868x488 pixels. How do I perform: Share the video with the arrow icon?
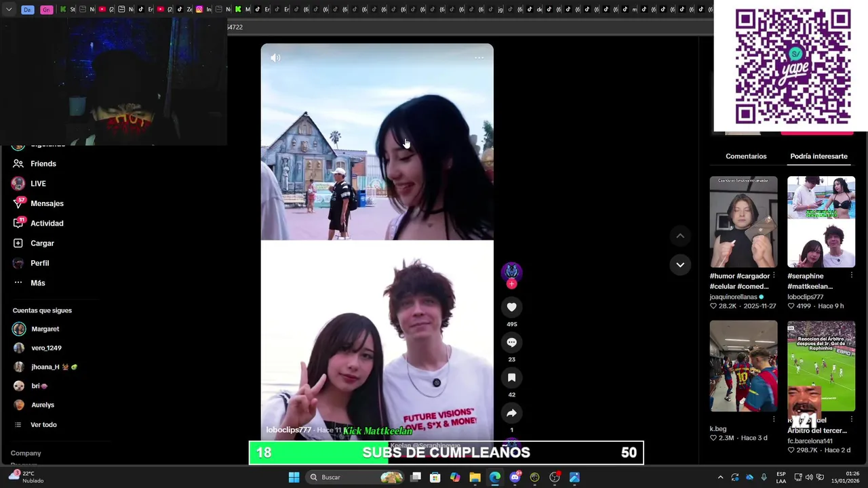point(511,413)
